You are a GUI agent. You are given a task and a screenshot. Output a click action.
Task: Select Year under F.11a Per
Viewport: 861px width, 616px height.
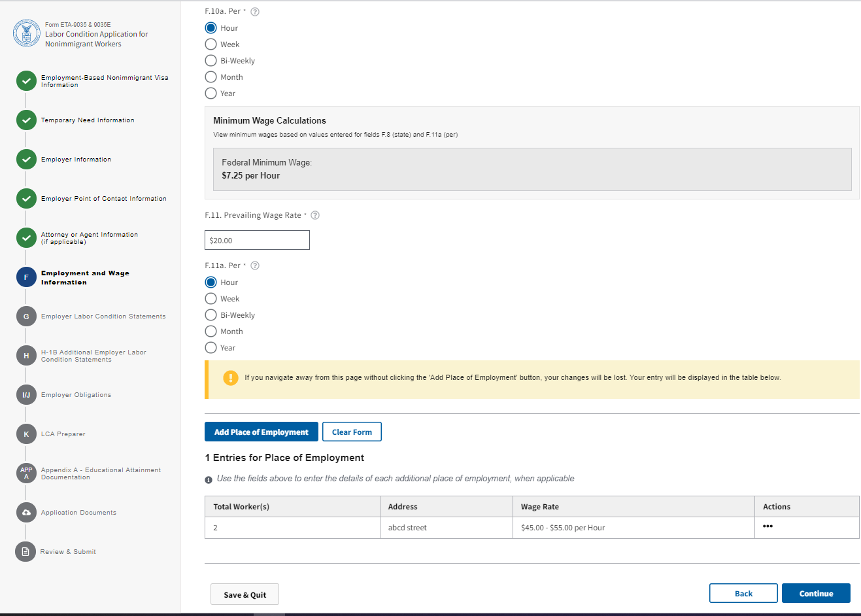pyautogui.click(x=211, y=348)
